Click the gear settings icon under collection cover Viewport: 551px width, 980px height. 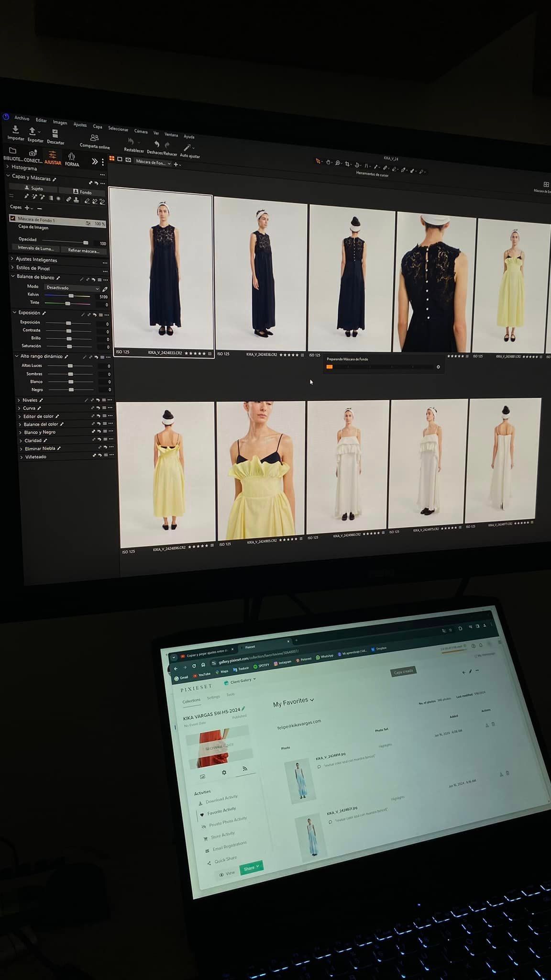pos(224,772)
